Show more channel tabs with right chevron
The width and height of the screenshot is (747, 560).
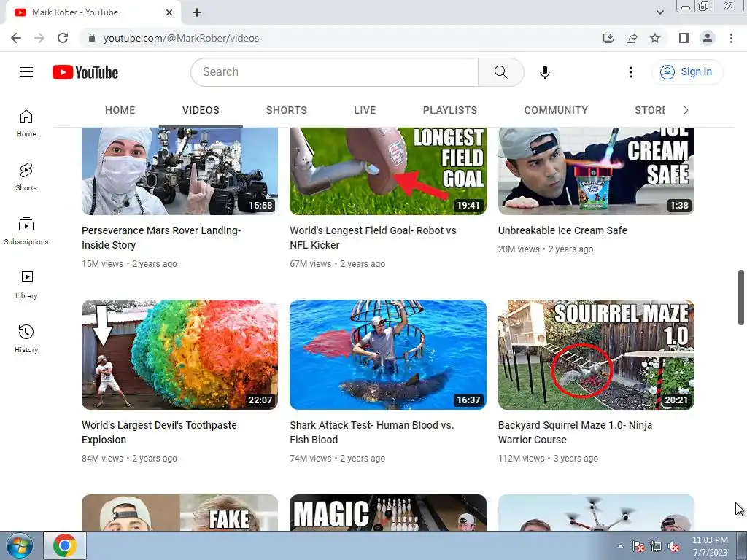click(686, 110)
